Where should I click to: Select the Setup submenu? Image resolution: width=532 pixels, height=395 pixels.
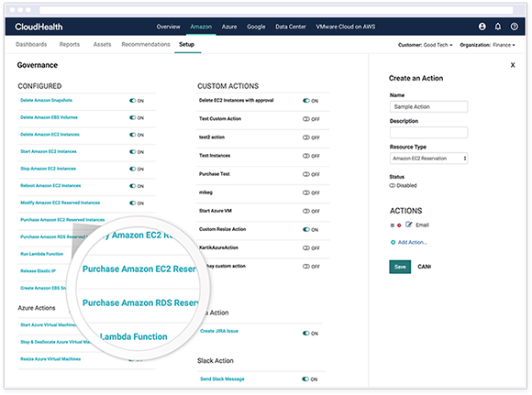click(186, 44)
